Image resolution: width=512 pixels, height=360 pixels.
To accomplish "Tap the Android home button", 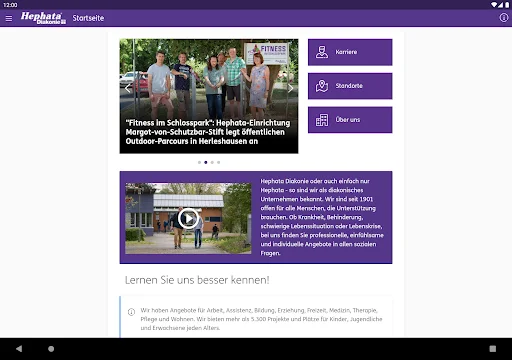I will pyautogui.click(x=51, y=349).
